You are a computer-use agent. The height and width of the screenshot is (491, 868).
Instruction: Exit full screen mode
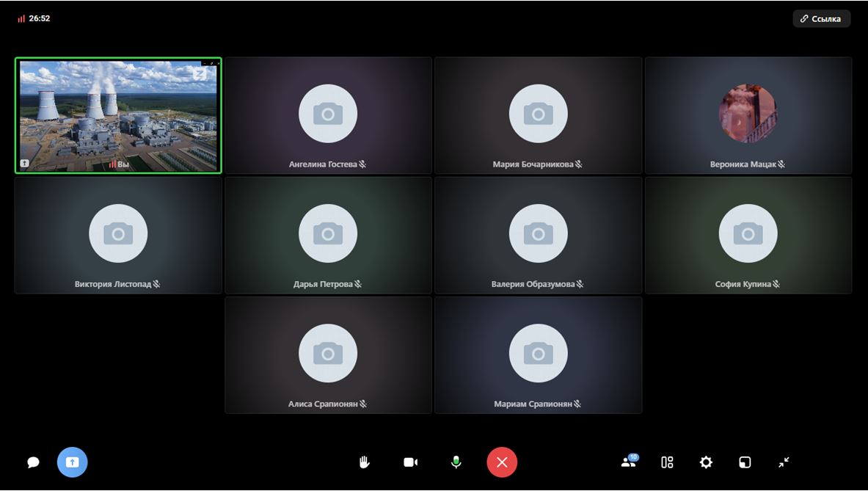(784, 462)
